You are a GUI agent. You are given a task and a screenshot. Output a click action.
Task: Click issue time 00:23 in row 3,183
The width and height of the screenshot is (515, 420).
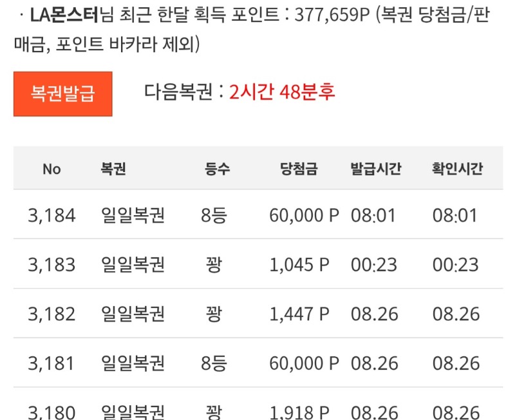[x=374, y=265]
